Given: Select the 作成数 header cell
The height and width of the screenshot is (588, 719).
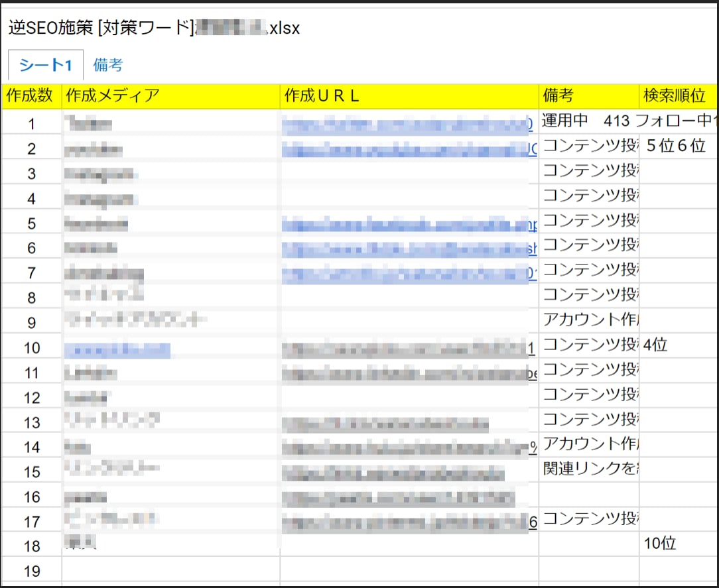Looking at the screenshot, I should [x=31, y=95].
